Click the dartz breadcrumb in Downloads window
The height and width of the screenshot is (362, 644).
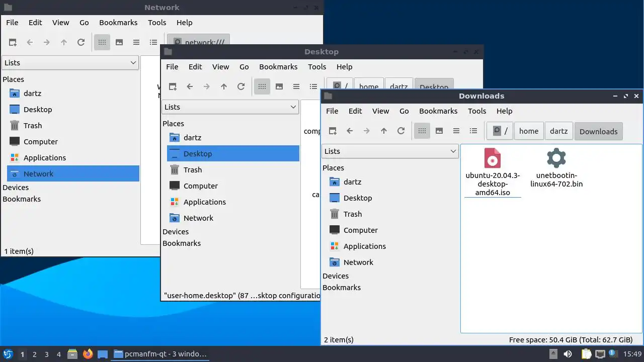point(558,131)
